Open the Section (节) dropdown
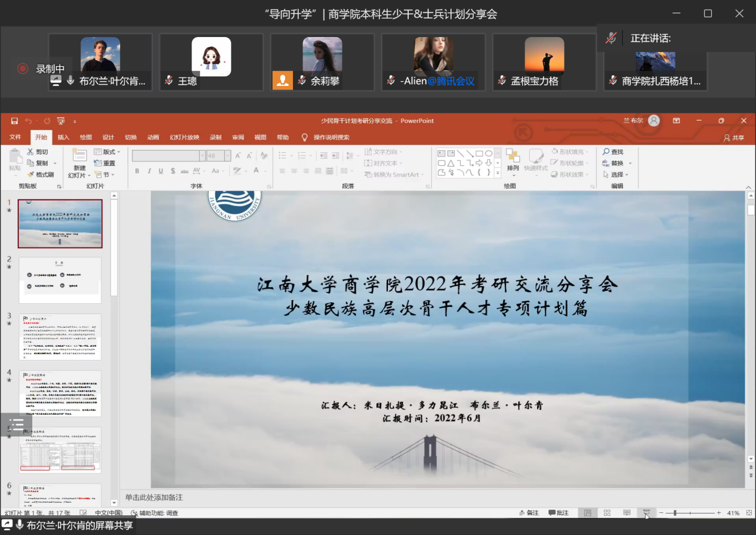This screenshot has height=535, width=756. (106, 174)
